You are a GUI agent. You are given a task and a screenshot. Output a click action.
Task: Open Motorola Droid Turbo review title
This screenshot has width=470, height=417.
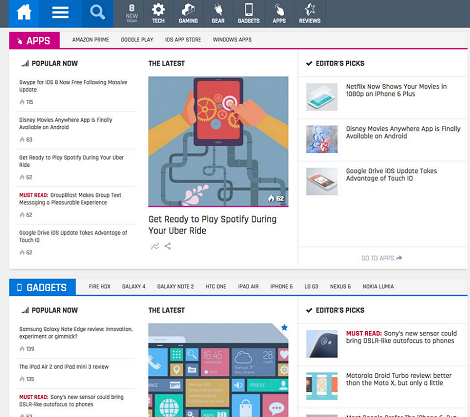point(399,379)
